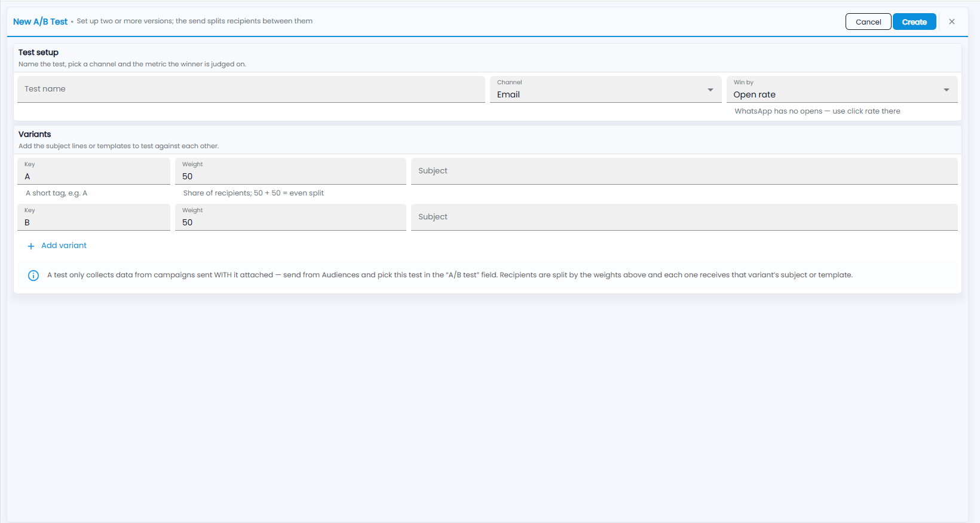Click the Weight field for variant A
This screenshot has height=523, width=980.
click(290, 171)
